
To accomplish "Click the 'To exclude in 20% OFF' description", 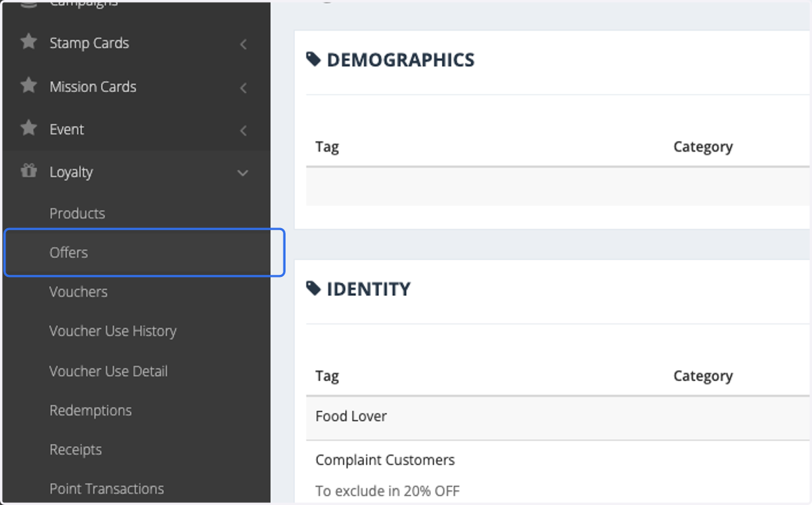I will pyautogui.click(x=388, y=491).
